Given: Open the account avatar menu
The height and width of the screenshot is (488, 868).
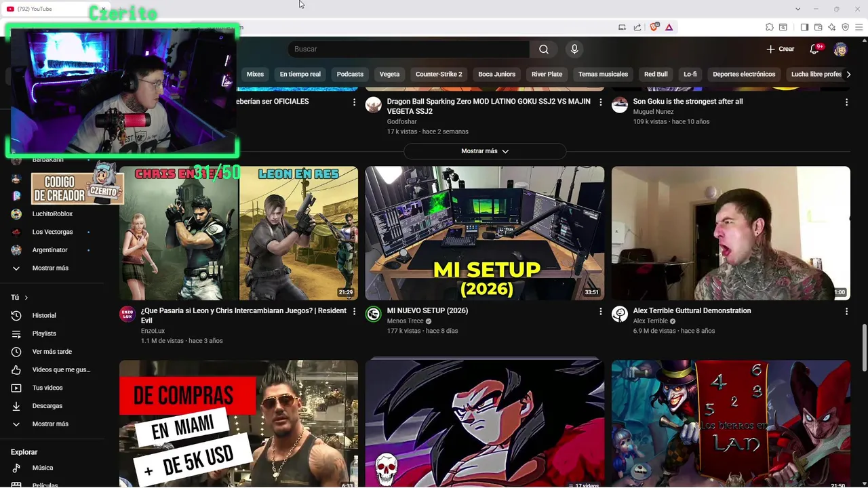Looking at the screenshot, I should 840,49.
